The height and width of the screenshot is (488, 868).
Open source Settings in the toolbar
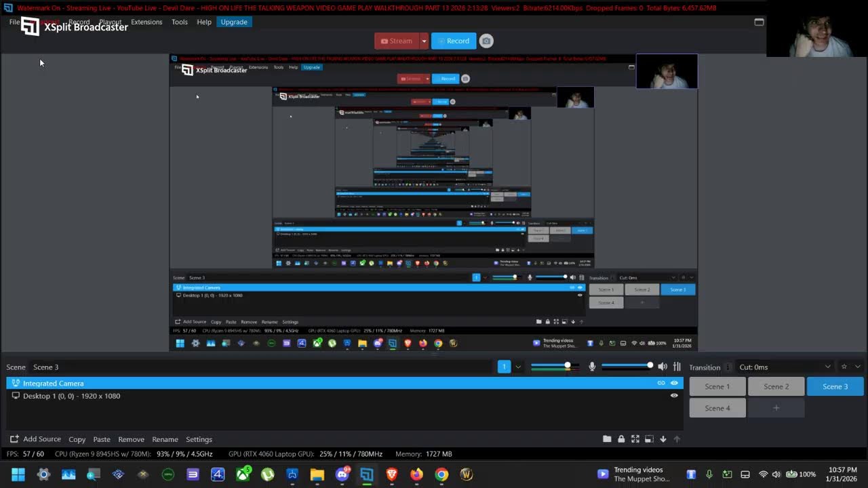(x=199, y=439)
